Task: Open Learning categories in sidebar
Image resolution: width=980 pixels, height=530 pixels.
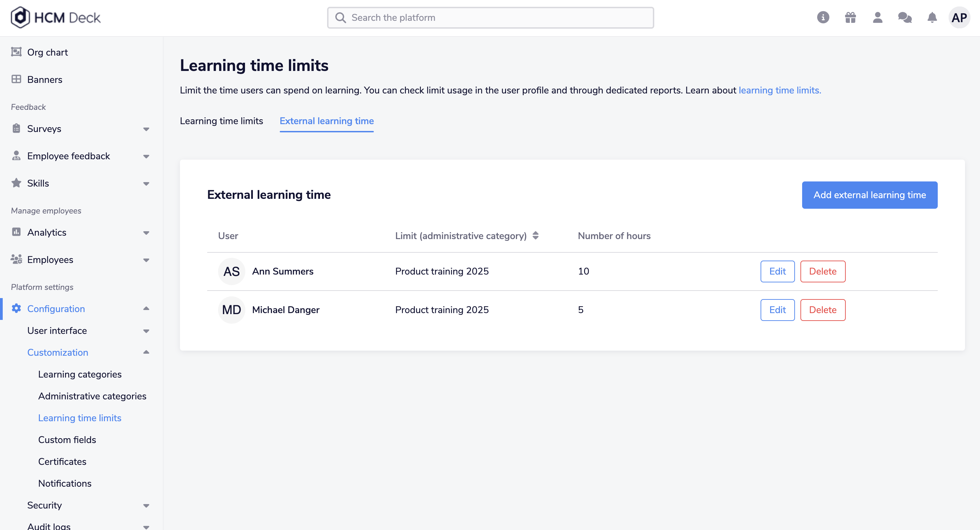Action: [x=80, y=374]
